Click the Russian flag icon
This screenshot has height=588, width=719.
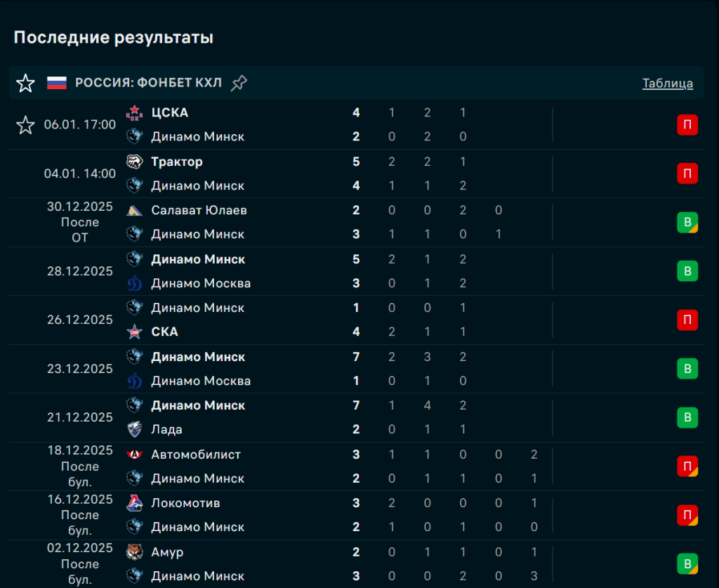coord(57,83)
